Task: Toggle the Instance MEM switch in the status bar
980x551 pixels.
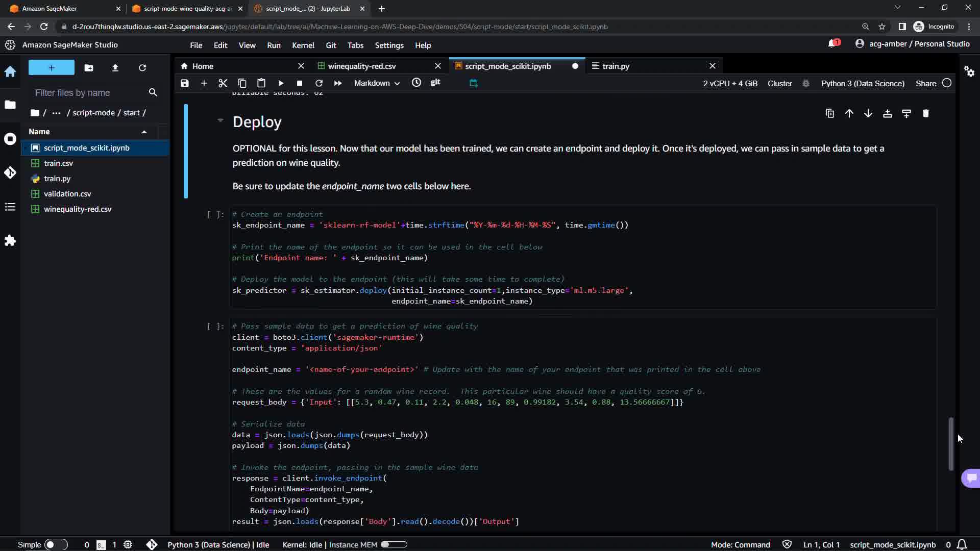Action: (394, 544)
